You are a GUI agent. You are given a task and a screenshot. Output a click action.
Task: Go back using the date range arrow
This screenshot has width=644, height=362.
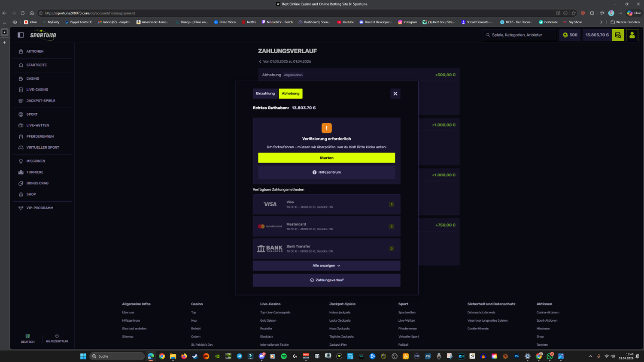click(x=260, y=62)
